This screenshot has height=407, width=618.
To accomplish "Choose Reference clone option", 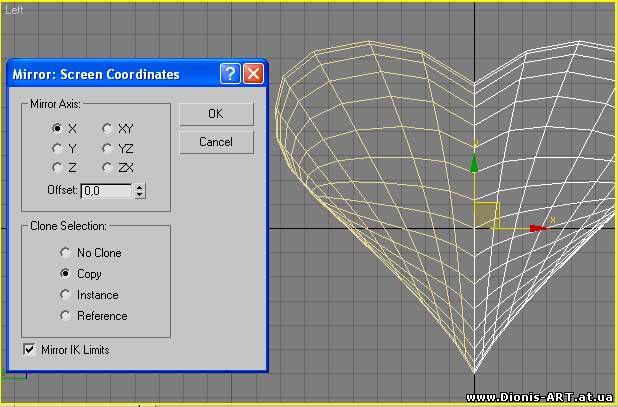I will (65, 316).
